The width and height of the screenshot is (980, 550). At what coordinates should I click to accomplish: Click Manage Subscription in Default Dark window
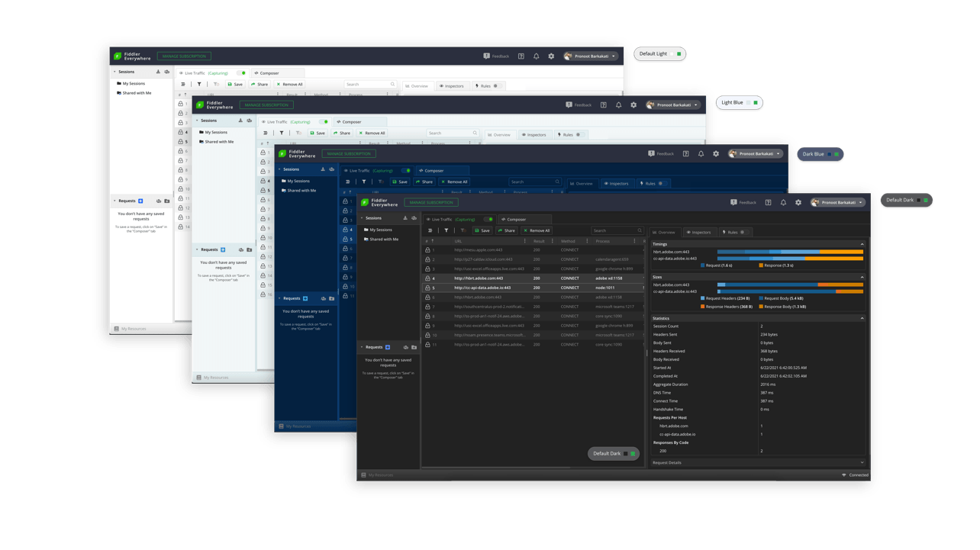click(431, 202)
